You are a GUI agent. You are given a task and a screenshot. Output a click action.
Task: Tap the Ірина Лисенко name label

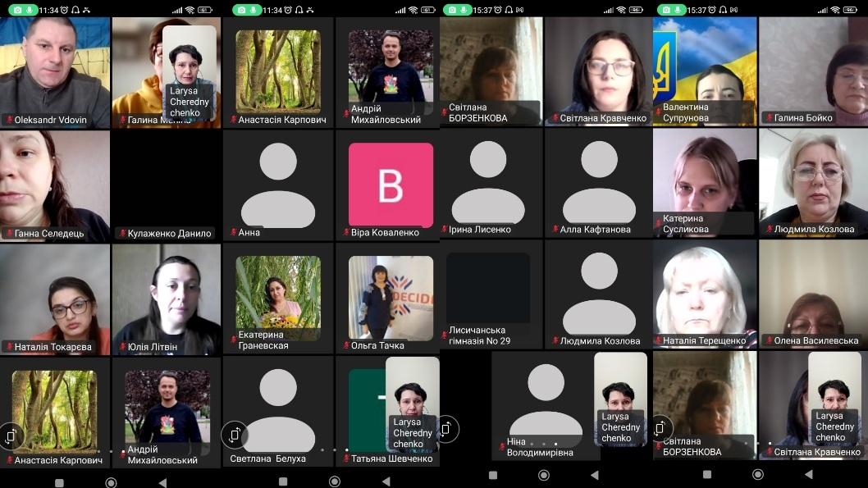480,230
